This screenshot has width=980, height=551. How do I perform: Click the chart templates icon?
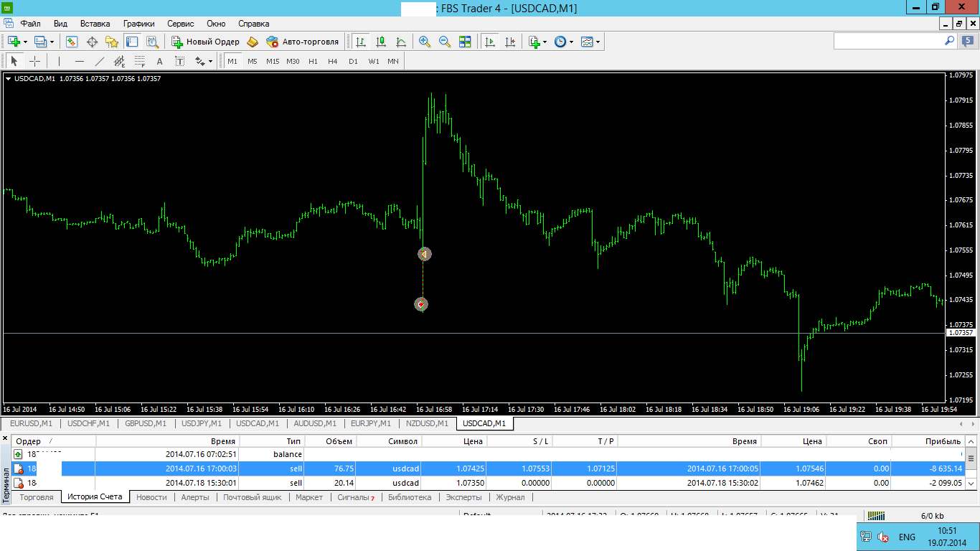pos(587,42)
